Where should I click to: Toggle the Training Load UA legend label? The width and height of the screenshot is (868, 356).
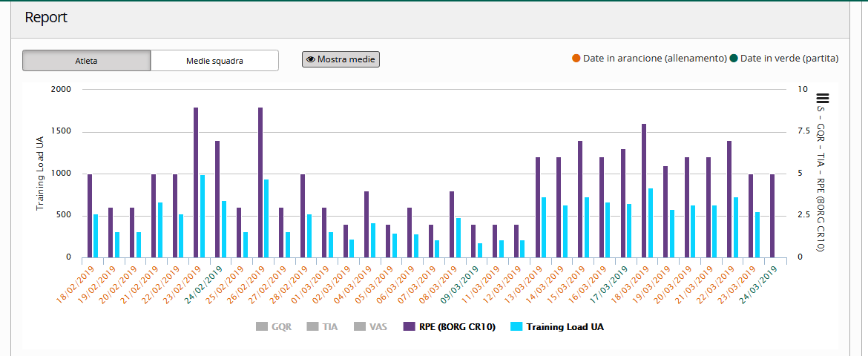tap(564, 326)
